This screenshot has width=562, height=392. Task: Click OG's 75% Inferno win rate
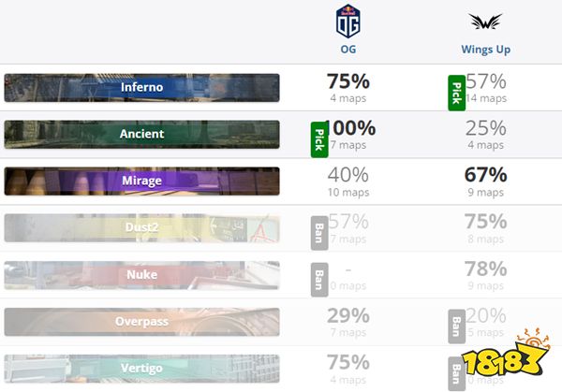(x=348, y=81)
